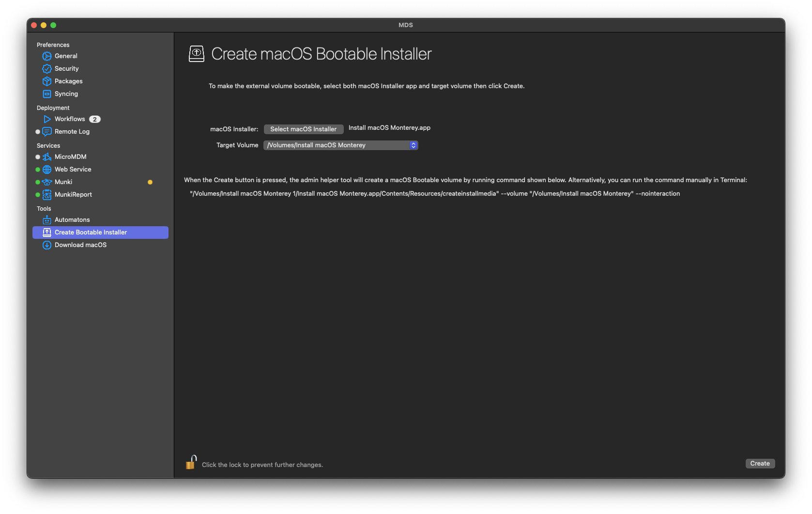Open Security preferences via its shield icon
Viewport: 812px width, 514px height.
(x=47, y=69)
